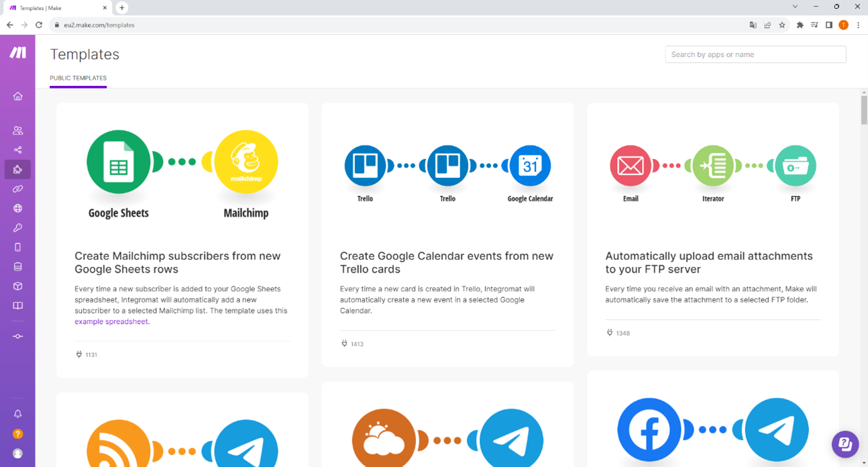
Task: Open the Team icon in sidebar
Action: coord(17,131)
